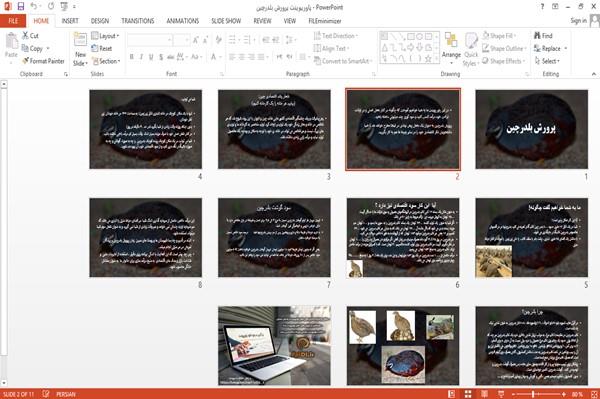600x399 pixels.
Task: Click the Redo icon in title bar
Action: (x=51, y=7)
